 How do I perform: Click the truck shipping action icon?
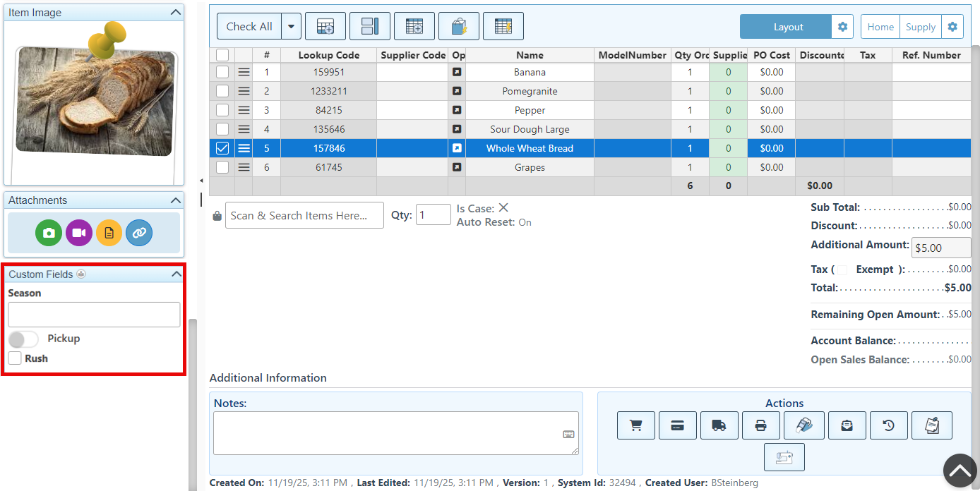719,425
